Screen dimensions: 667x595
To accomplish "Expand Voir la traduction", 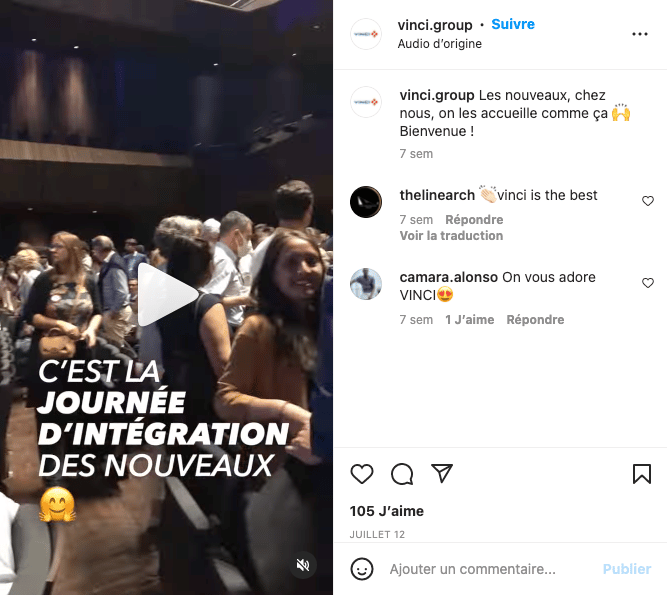I will coord(451,236).
